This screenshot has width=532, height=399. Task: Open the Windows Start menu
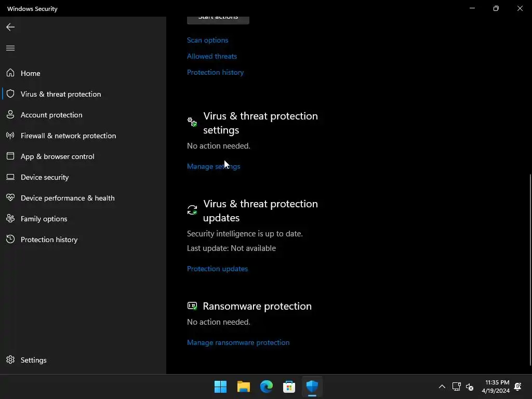point(220,387)
